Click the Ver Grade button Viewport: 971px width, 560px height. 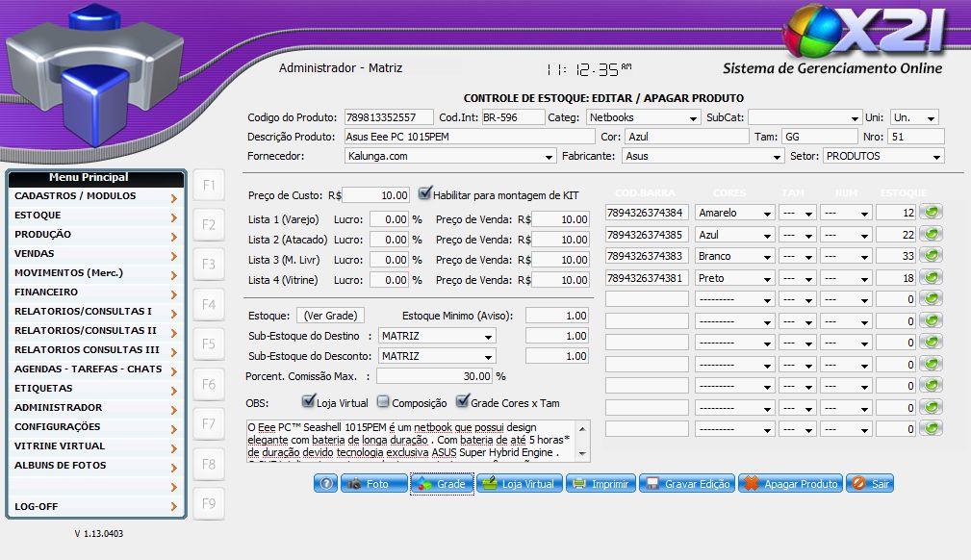tap(330, 316)
